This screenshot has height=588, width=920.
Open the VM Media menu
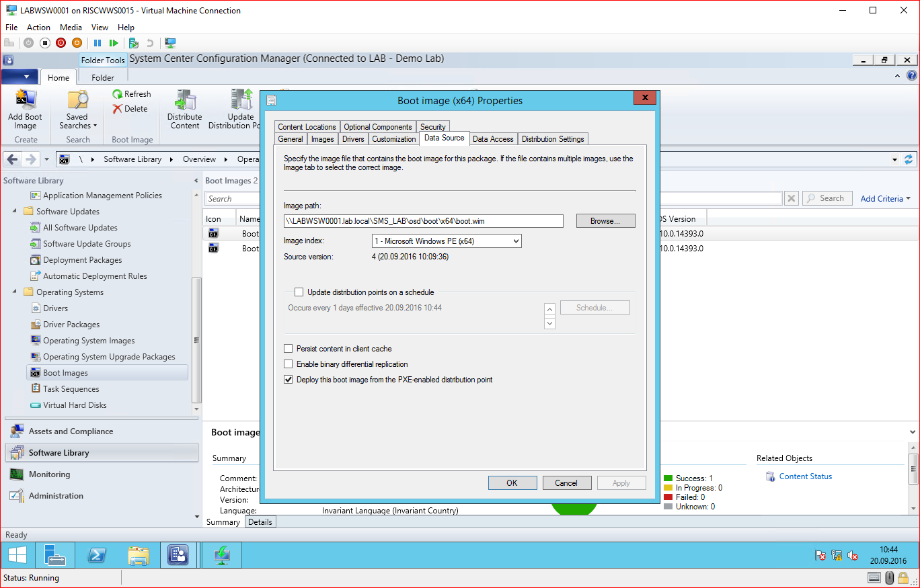coord(71,28)
